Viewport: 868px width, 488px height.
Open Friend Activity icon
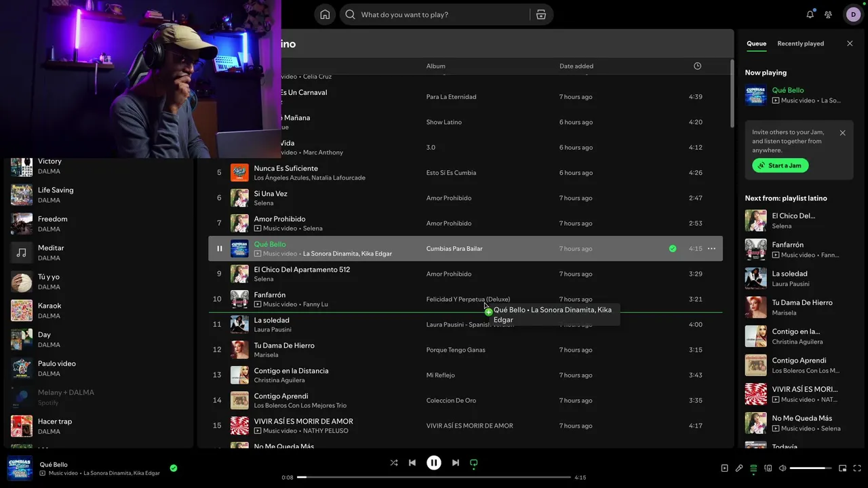coord(828,14)
